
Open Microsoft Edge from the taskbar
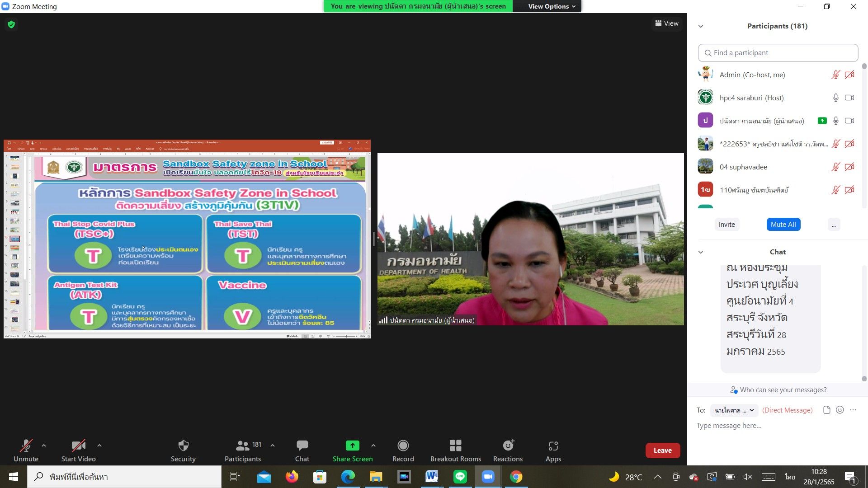click(348, 477)
